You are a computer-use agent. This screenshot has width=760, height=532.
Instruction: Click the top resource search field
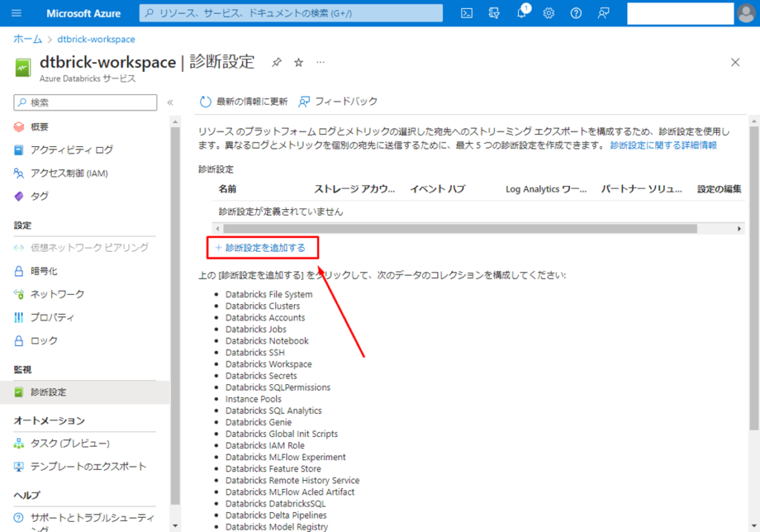pyautogui.click(x=291, y=13)
